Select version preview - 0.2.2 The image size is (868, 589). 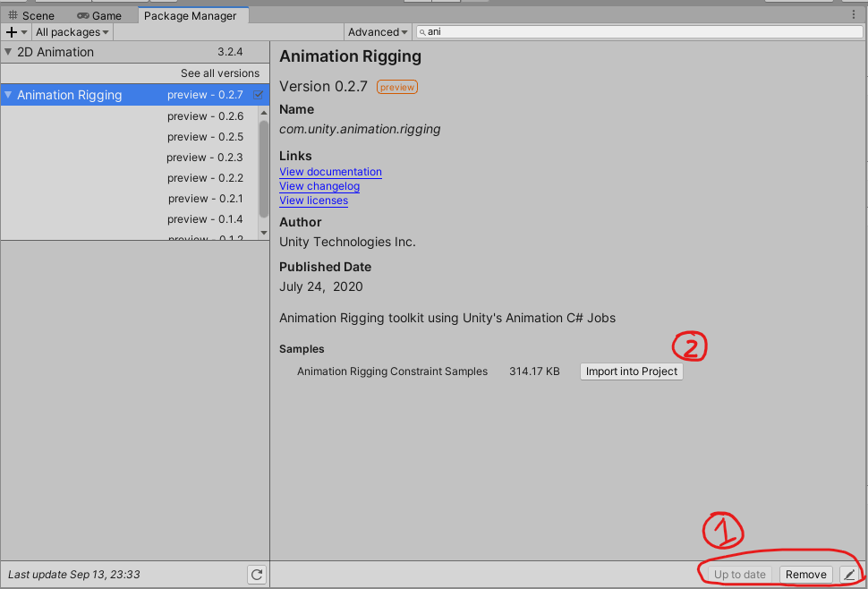pyautogui.click(x=206, y=178)
